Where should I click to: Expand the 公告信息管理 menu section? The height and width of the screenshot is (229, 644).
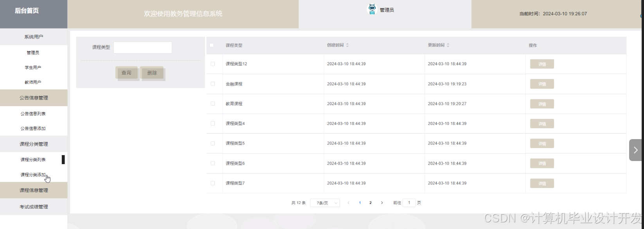pyautogui.click(x=34, y=98)
